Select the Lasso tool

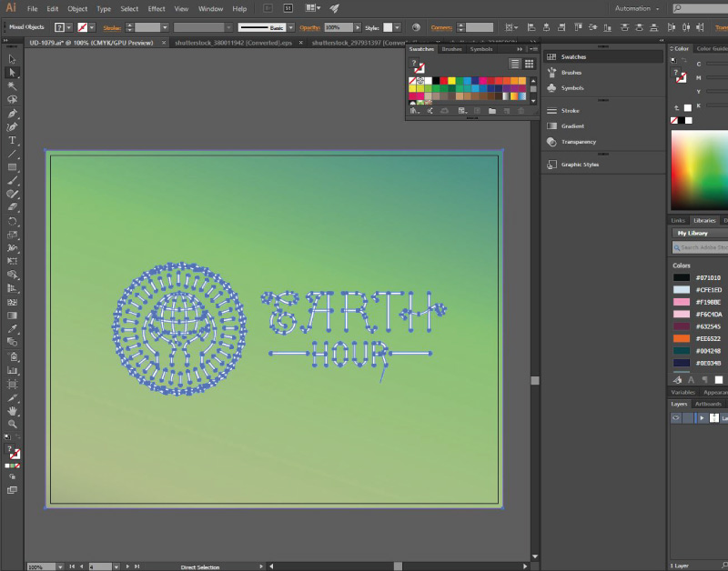12,100
